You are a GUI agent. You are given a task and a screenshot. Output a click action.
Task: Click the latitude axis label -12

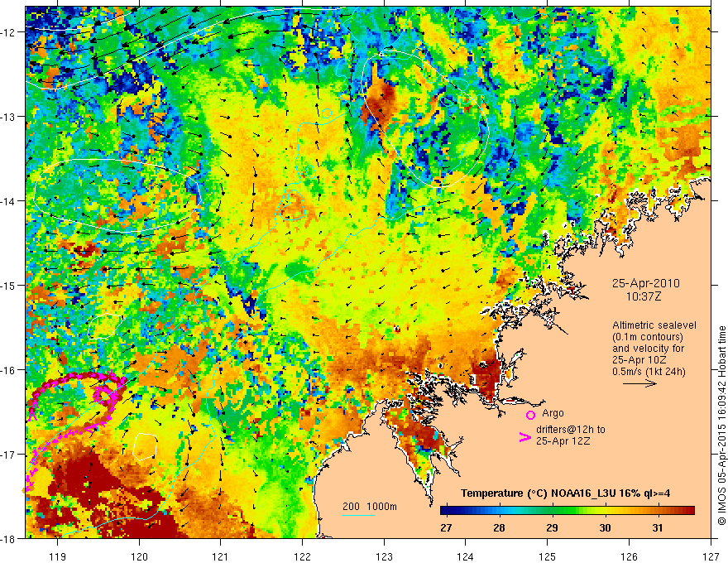pos(9,32)
